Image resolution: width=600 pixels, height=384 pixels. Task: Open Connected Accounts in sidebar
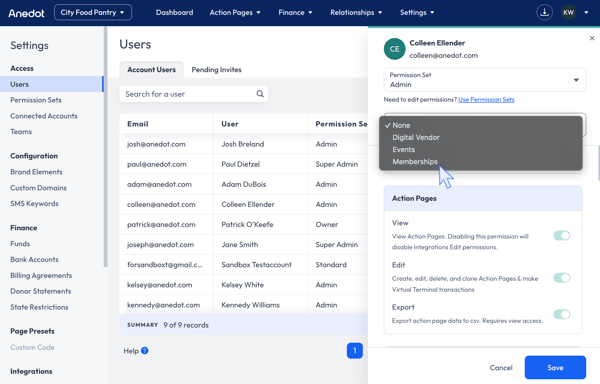coord(44,116)
